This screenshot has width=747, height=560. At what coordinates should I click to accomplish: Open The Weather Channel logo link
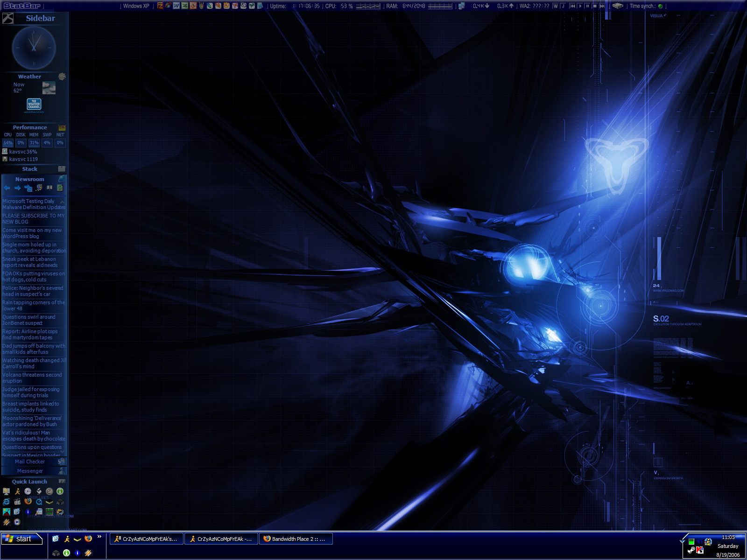pyautogui.click(x=34, y=105)
